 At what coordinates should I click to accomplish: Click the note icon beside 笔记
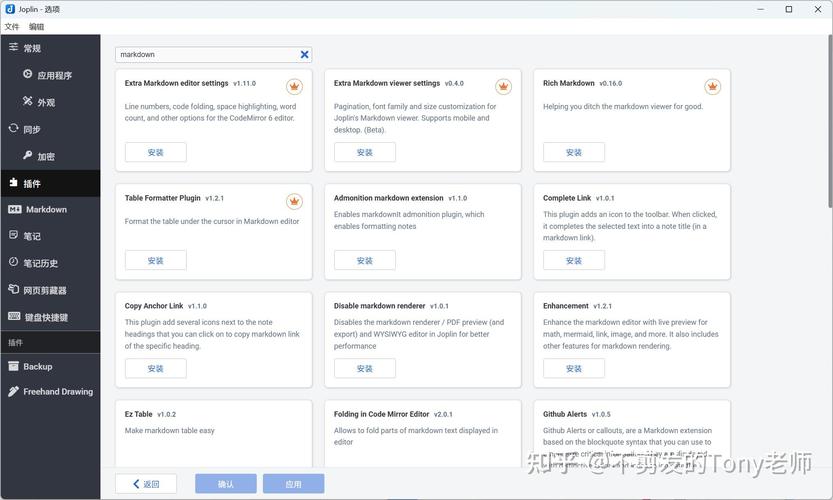pos(13,235)
